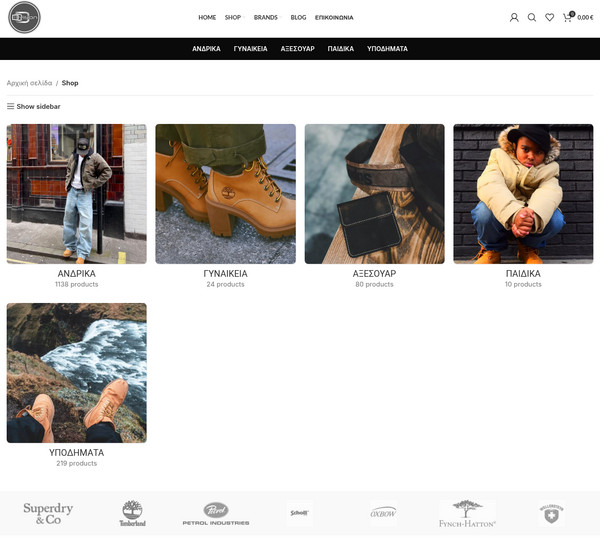600x550 pixels.
Task: Expand the SHOP menu dropdown
Action: [x=234, y=18]
